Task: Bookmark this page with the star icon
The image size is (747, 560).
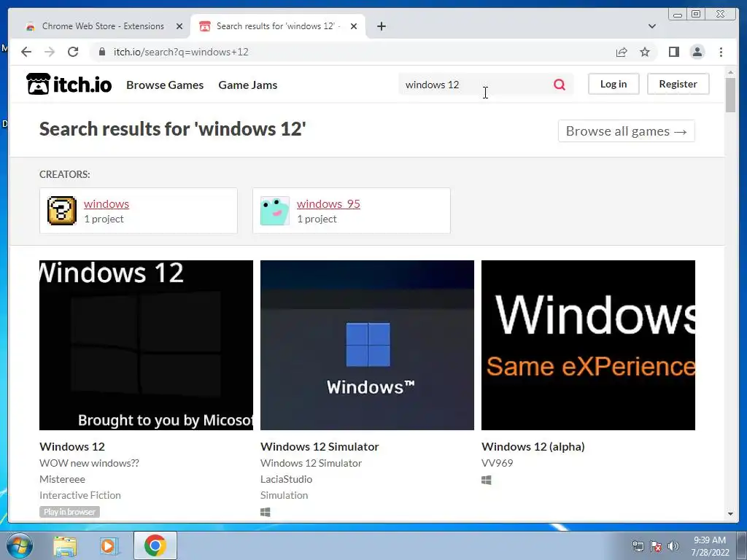Action: point(645,52)
